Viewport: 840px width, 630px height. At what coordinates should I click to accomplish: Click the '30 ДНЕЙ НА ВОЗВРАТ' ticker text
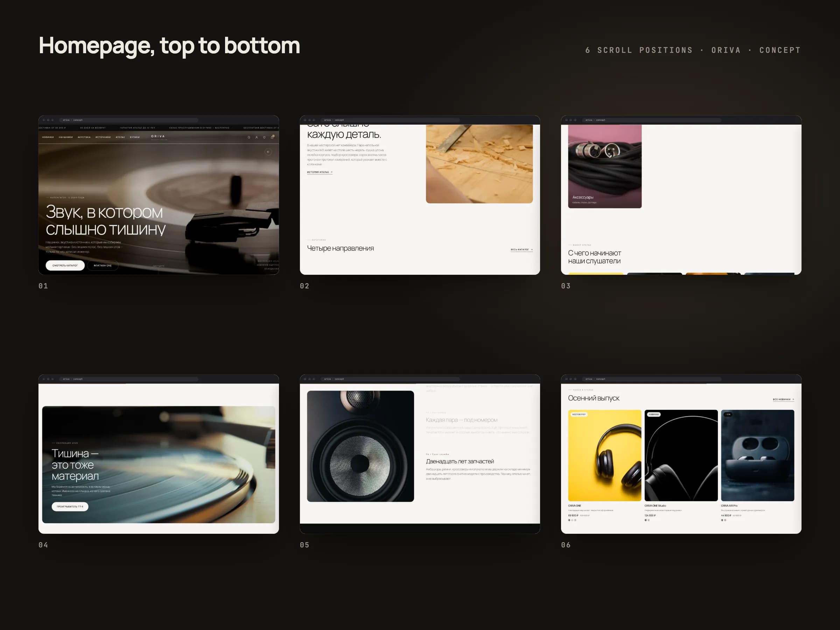tap(93, 128)
